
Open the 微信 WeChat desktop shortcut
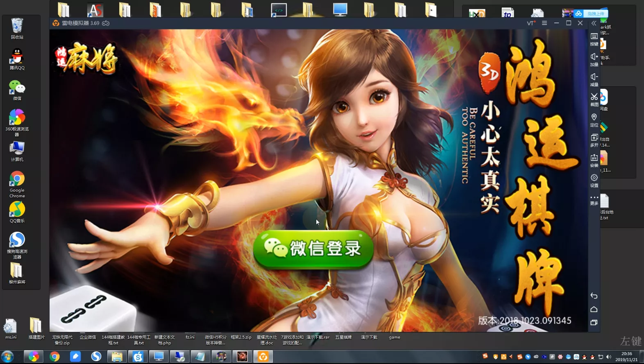pyautogui.click(x=17, y=90)
